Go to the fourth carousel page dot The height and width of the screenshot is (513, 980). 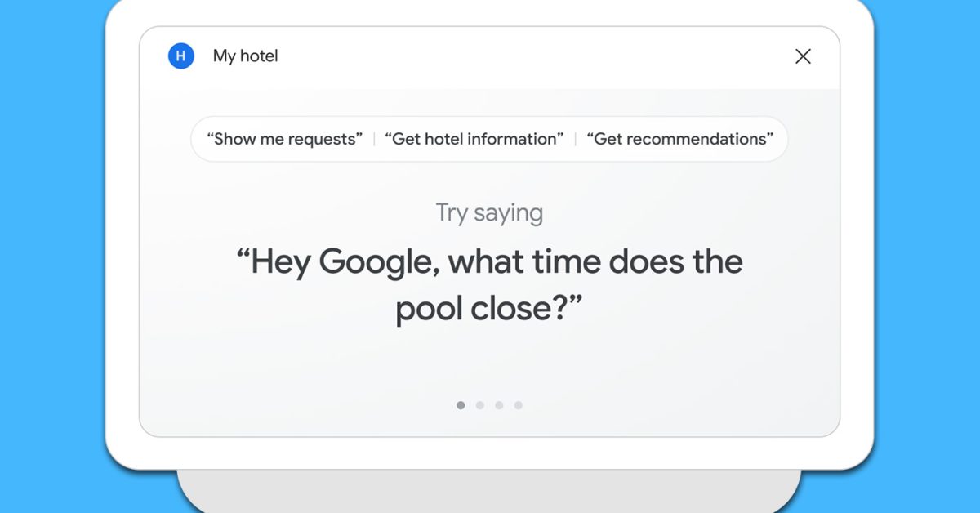click(519, 405)
